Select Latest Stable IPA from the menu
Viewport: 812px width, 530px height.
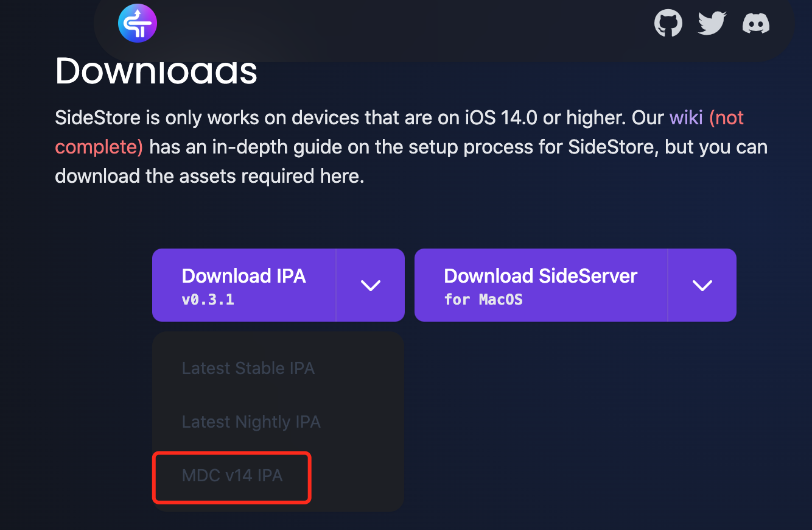248,368
